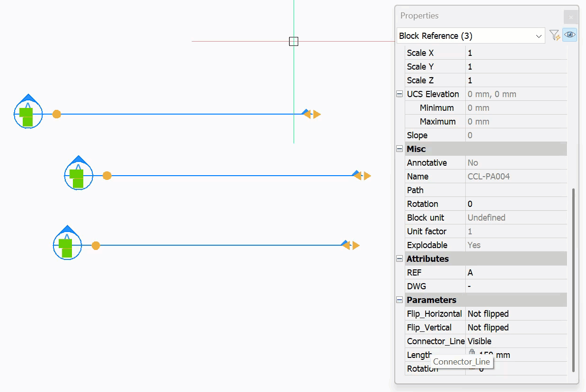Click the Scale X value field
Screen dimensions: 586x392
(516, 53)
